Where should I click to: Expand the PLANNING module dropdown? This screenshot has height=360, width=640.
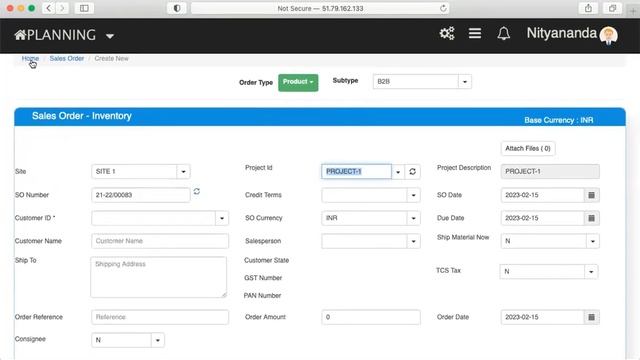(109, 36)
